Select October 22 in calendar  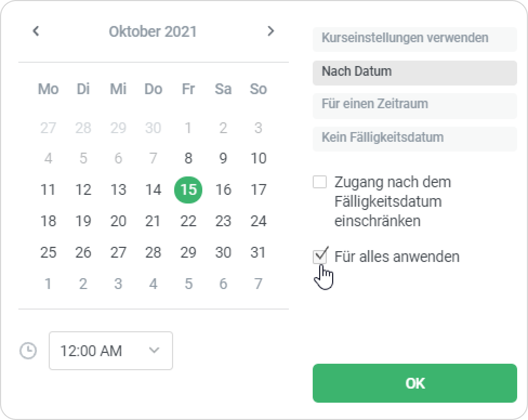(x=188, y=221)
